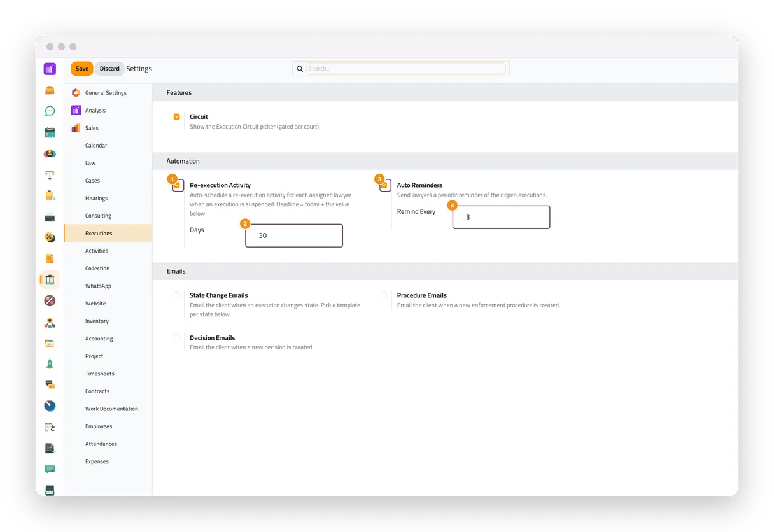Open Cases settings section
774x532 pixels.
[x=108, y=181]
